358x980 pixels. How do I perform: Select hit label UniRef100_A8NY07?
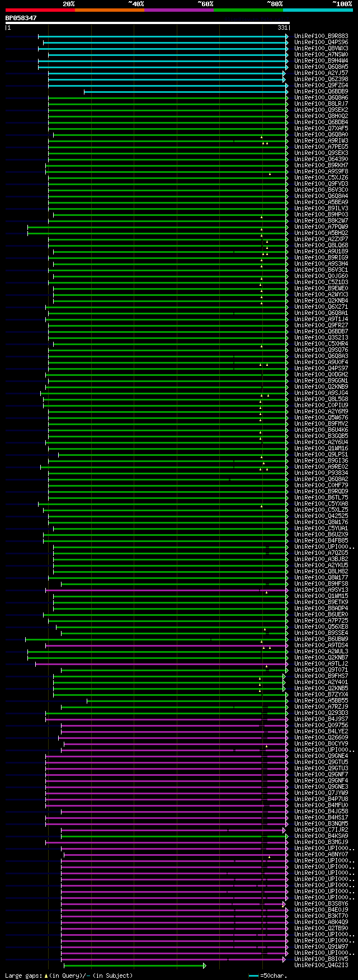pyautogui.click(x=321, y=855)
